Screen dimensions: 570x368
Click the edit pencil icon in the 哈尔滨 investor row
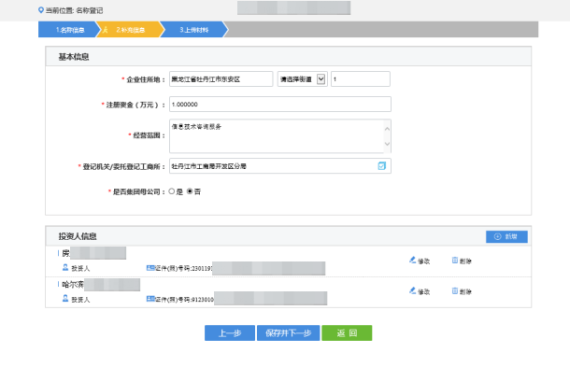(412, 291)
